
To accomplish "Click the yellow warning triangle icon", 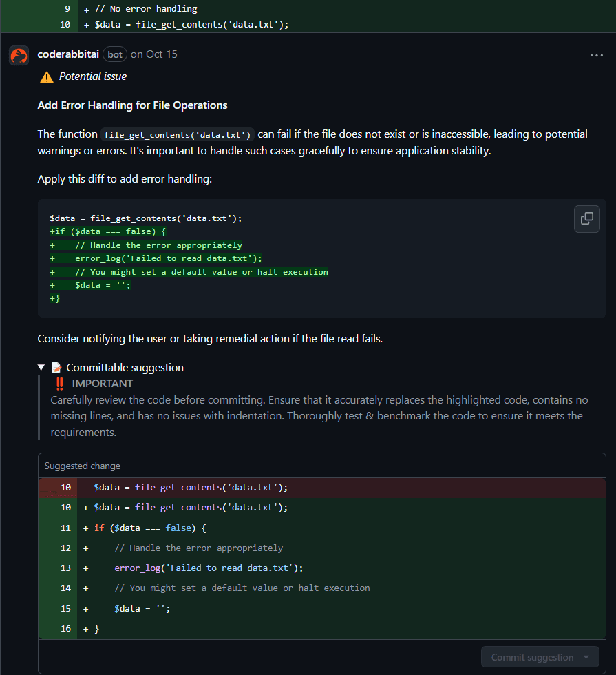I will pos(47,77).
